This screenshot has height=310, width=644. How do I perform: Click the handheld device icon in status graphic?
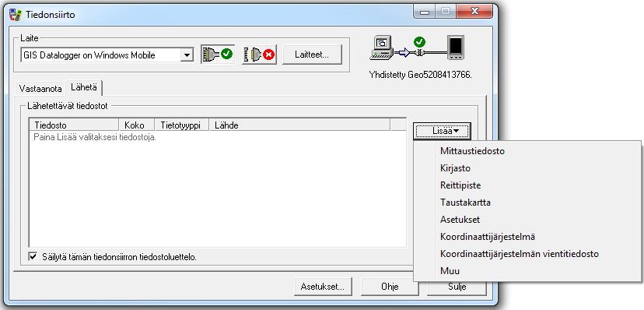coord(456,48)
